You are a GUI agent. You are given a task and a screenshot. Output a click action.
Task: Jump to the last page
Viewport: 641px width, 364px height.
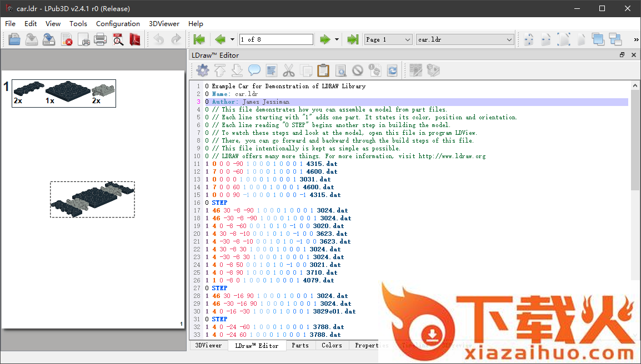(x=352, y=39)
